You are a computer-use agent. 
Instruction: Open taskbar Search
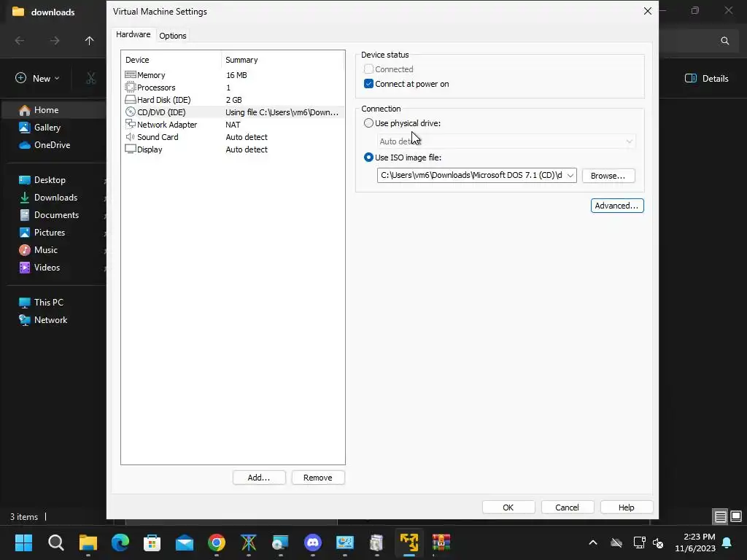(55, 542)
